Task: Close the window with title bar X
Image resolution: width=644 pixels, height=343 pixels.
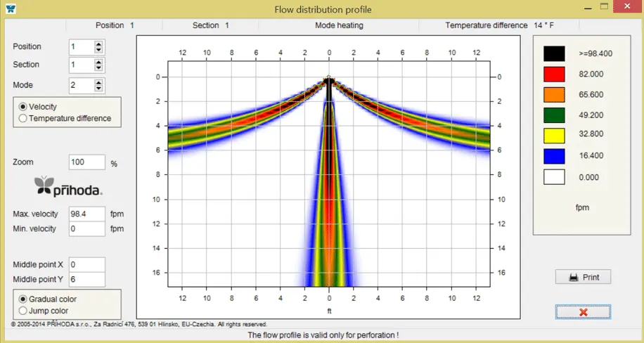Action: pyautogui.click(x=627, y=6)
